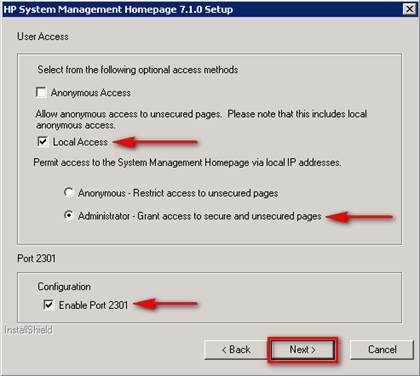Click the 'Configuration' group label
Image resolution: width=420 pixels, height=376 pixels.
64,287
